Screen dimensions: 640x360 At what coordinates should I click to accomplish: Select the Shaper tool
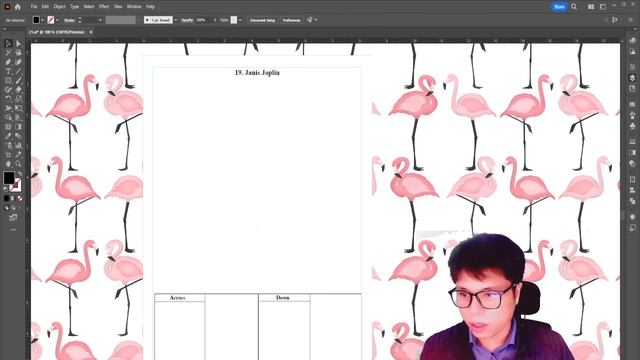[x=8, y=90]
